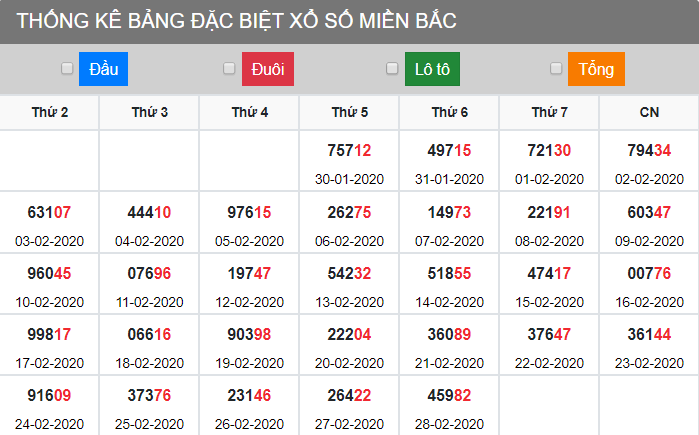Select result 99817 from 17-02-2020
This screenshot has height=435, width=699.
(50, 334)
